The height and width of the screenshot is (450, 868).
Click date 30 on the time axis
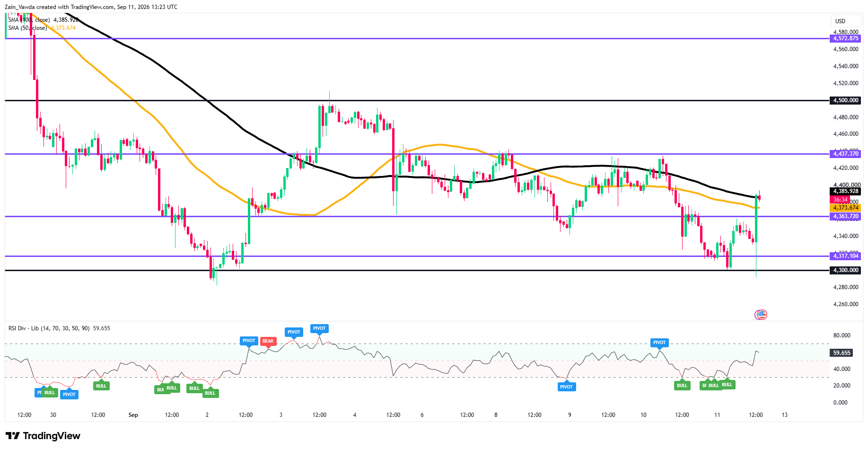click(x=53, y=415)
